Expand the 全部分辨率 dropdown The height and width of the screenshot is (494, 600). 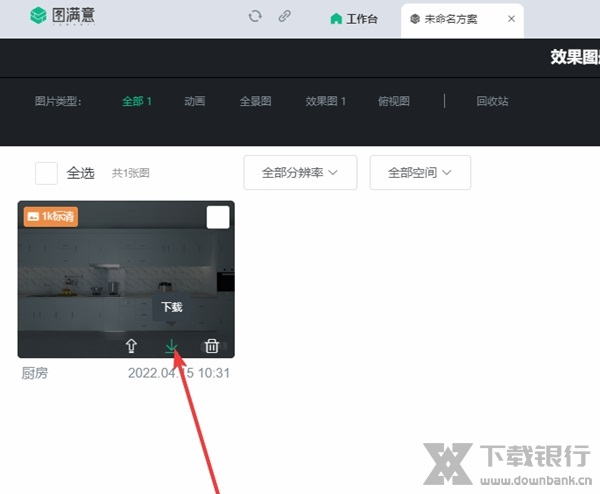[x=300, y=172]
